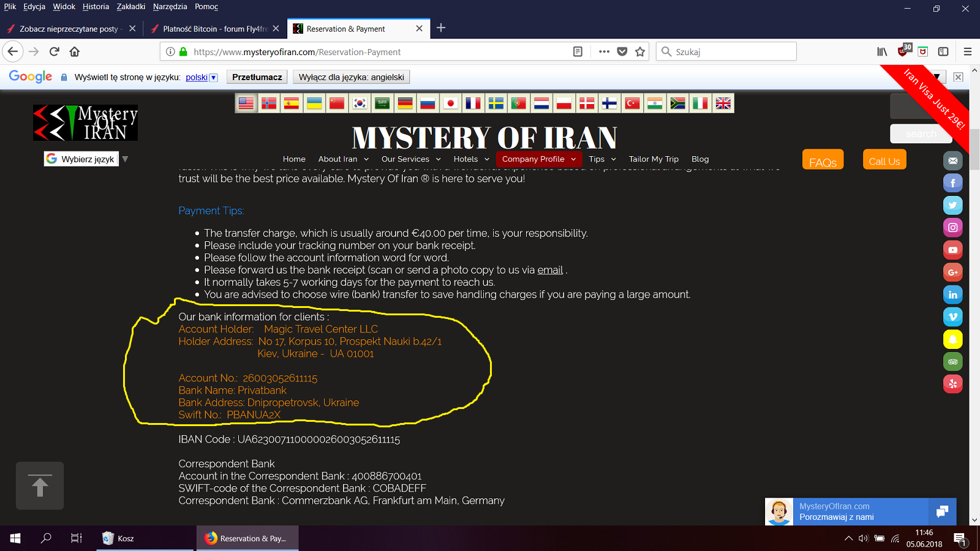Pick the United Kingdom flag
980x551 pixels.
point(723,103)
